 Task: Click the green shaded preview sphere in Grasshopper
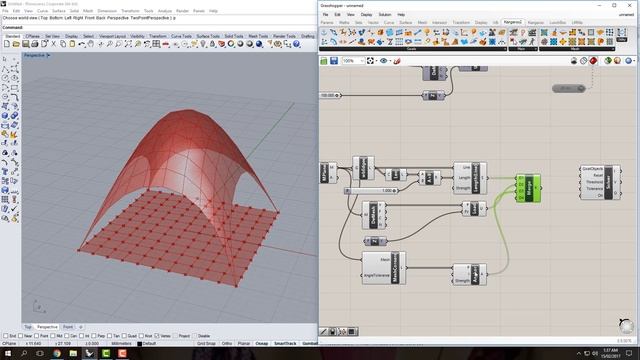click(x=608, y=61)
